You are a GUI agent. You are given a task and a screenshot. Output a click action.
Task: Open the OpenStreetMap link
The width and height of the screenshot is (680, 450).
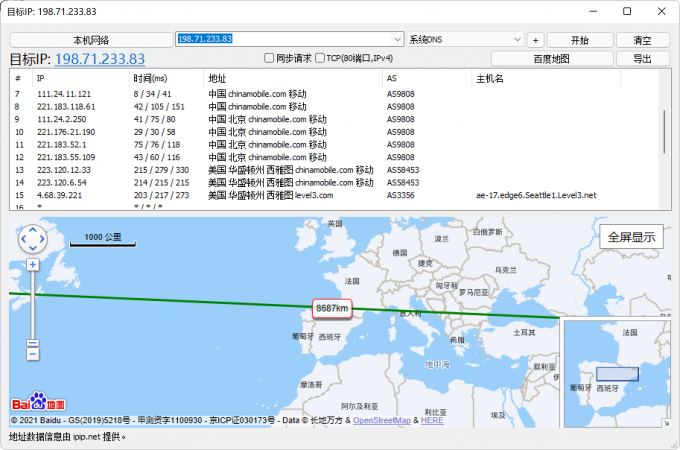click(382, 420)
